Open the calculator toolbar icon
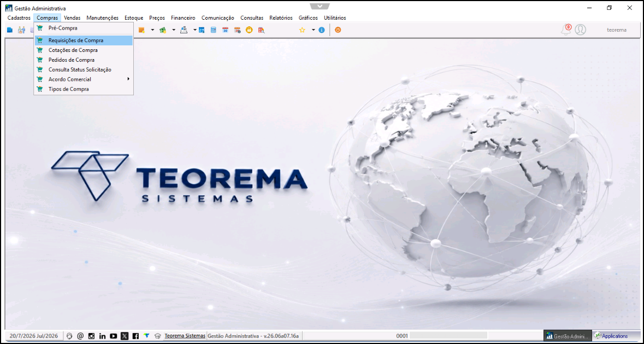Viewport: 644px width, 344px height. (x=213, y=30)
